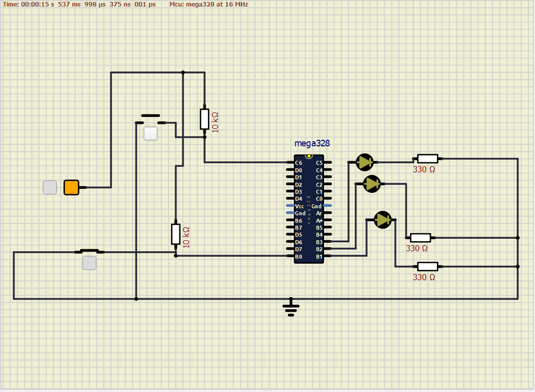Click the '330 Ω' label under bottom resistor
535x392 pixels.
(x=424, y=278)
